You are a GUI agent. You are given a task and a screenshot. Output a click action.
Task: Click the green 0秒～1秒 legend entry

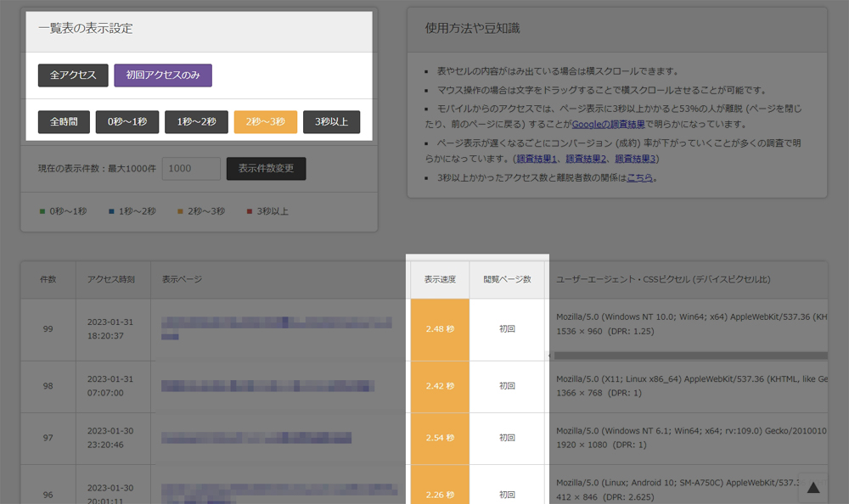pyautogui.click(x=63, y=211)
